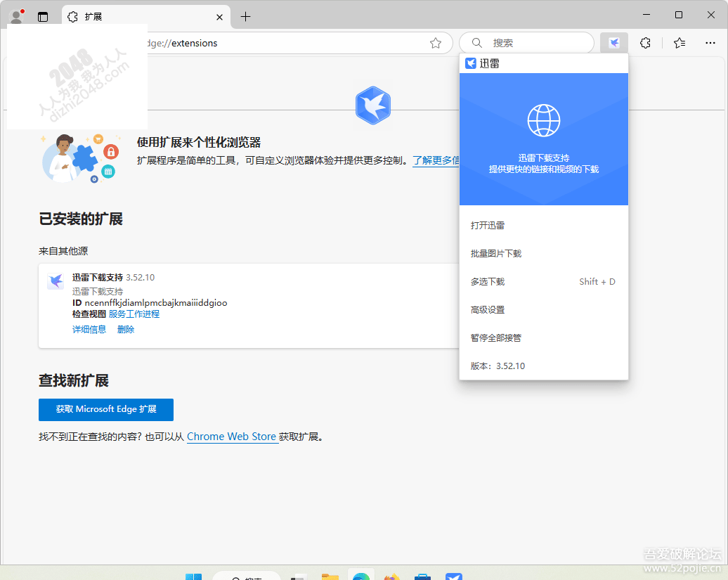Click the 迅雷 icon in the installed extension entry
This screenshot has width=728, height=580.
click(x=56, y=281)
